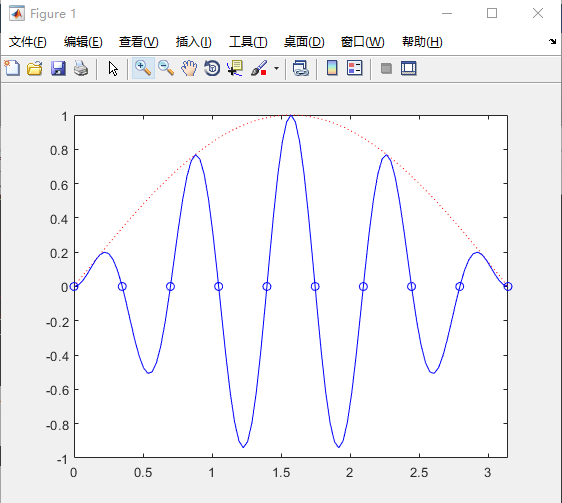Click the curve peak at y=1
Image resolution: width=562 pixels, height=503 pixels.
click(291, 116)
